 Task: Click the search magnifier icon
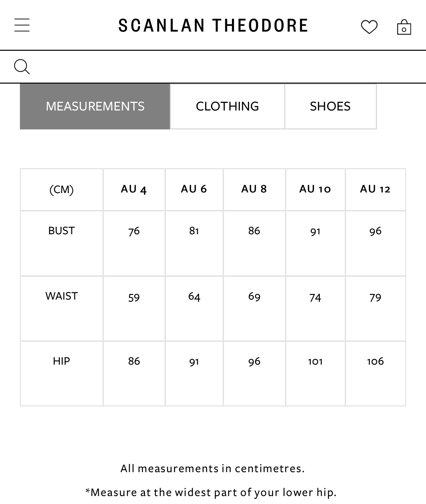[x=22, y=67]
